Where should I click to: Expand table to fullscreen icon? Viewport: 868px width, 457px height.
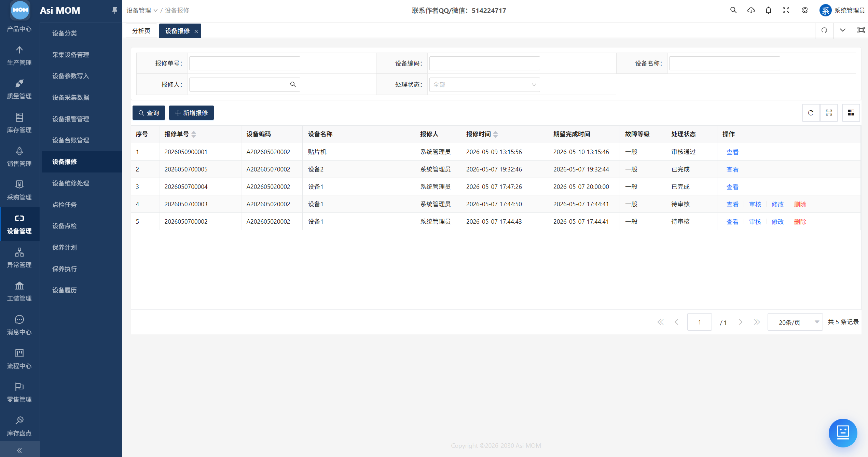pos(829,113)
